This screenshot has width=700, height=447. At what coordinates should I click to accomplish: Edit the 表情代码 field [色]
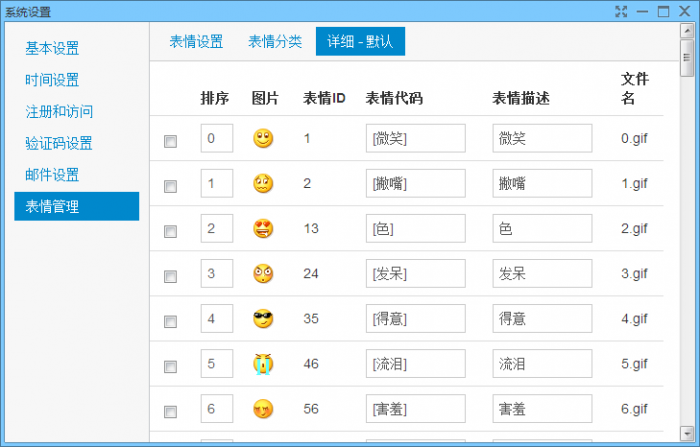coord(416,229)
